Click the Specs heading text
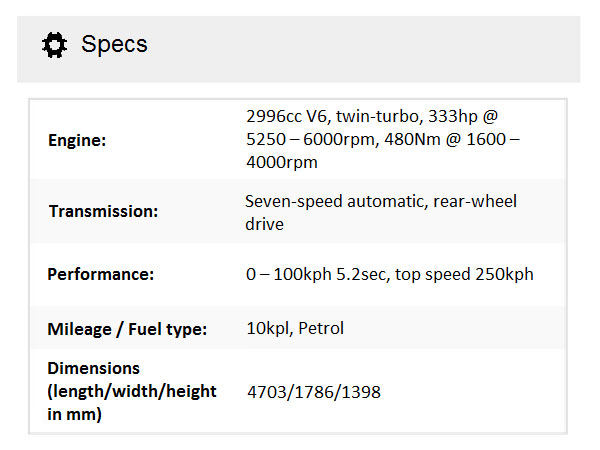 (114, 45)
